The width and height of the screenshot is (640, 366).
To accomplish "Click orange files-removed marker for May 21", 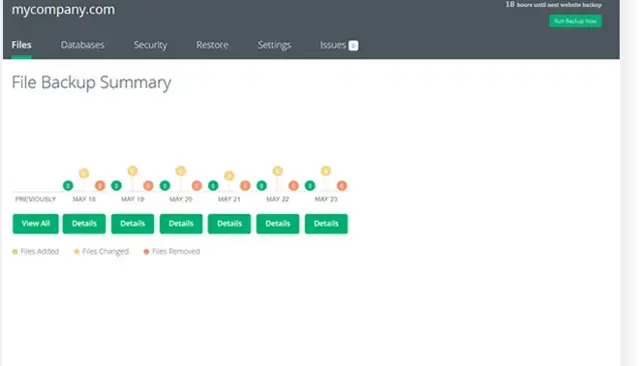I will tap(245, 186).
